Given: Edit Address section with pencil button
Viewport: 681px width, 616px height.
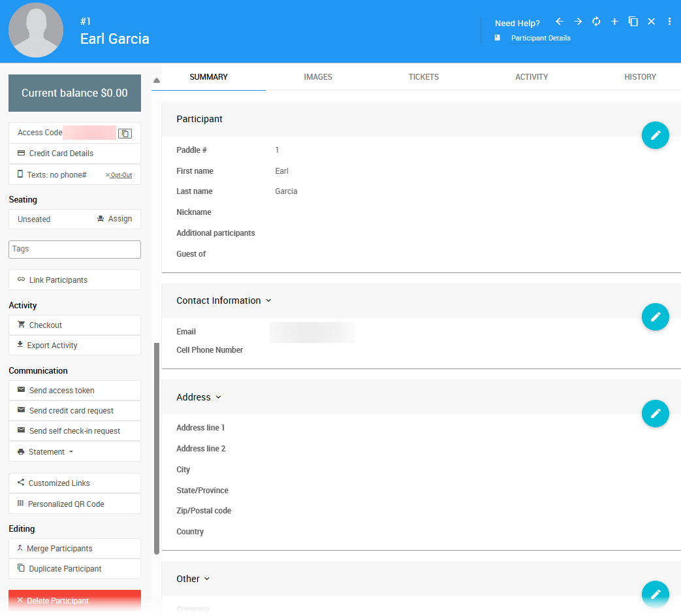Looking at the screenshot, I should click(x=655, y=413).
